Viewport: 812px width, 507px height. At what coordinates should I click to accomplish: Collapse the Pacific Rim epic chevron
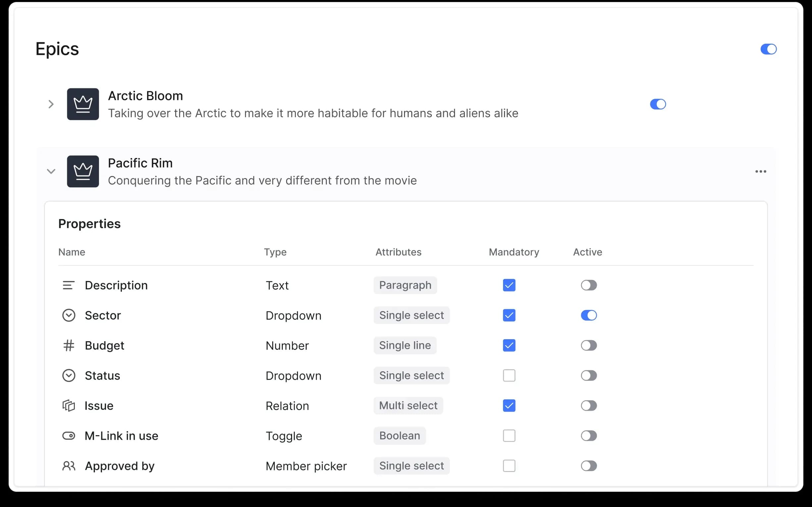51,171
